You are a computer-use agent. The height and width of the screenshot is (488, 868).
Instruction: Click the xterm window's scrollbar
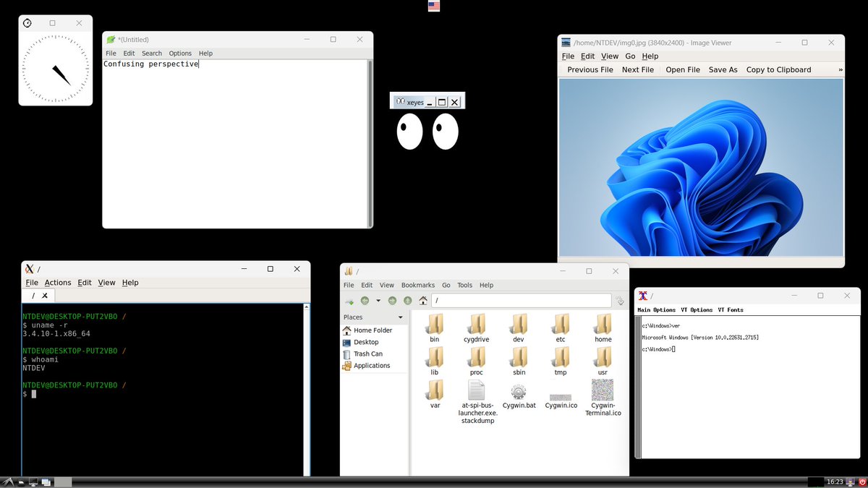(638, 386)
